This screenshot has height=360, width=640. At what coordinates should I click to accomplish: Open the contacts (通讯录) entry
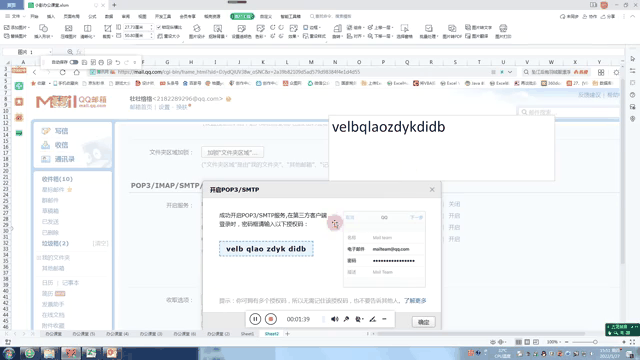click(58, 159)
